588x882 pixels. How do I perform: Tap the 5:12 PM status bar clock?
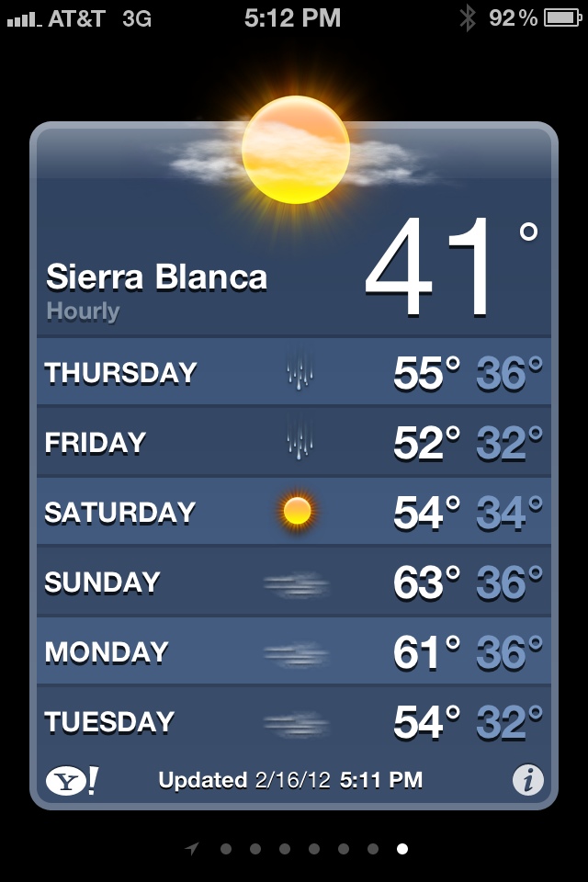pyautogui.click(x=292, y=17)
